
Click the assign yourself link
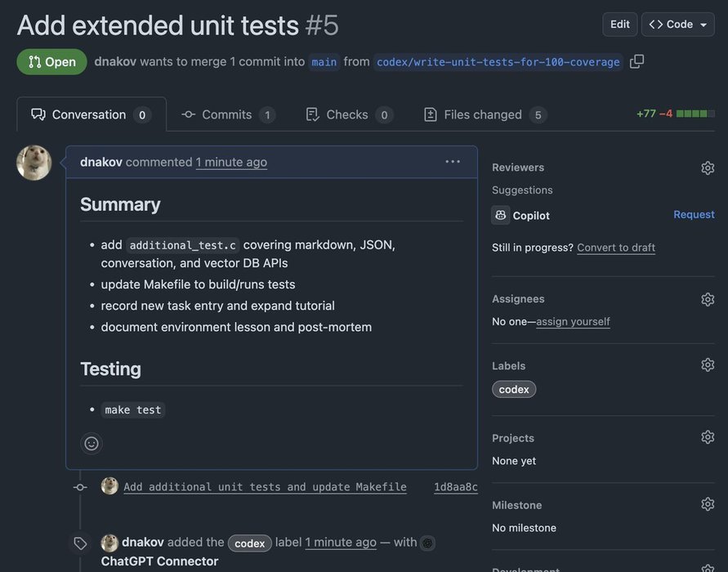point(573,322)
